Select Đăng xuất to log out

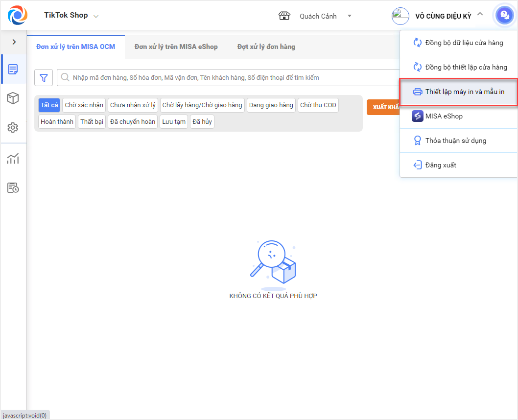tap(458, 165)
